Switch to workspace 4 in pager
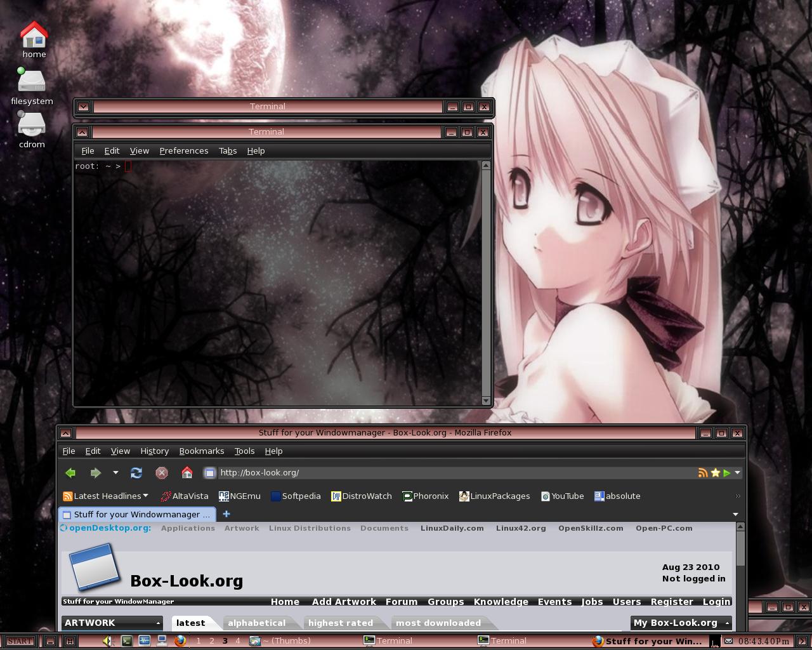The image size is (812, 650). [238, 641]
